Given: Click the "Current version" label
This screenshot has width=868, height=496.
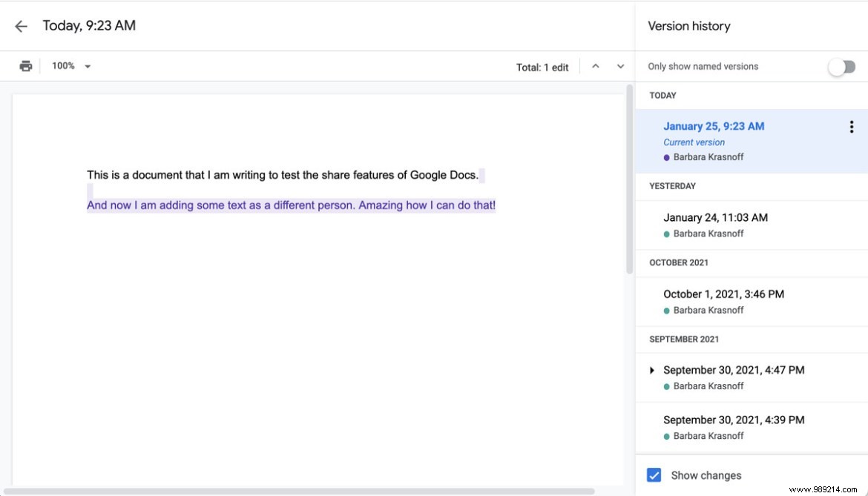Looking at the screenshot, I should pyautogui.click(x=694, y=142).
